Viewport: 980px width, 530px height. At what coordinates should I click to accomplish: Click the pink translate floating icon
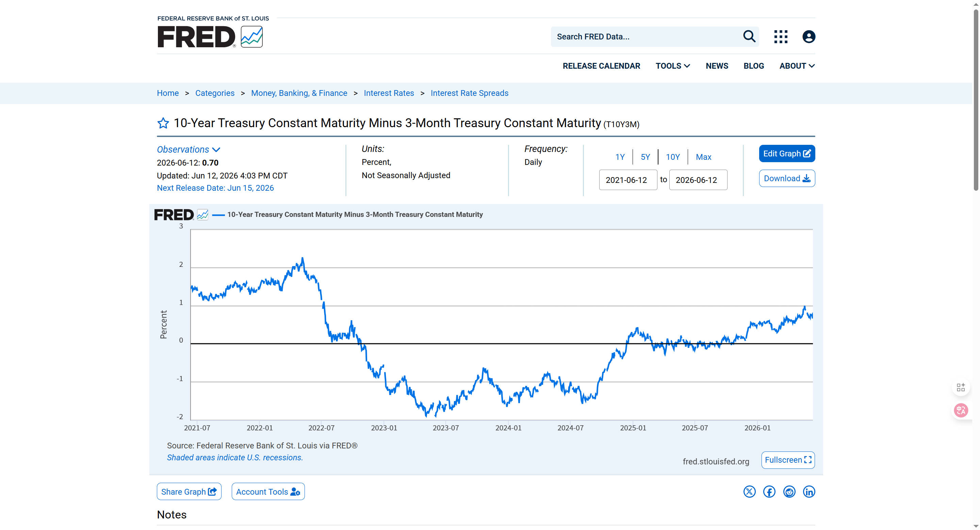click(961, 410)
